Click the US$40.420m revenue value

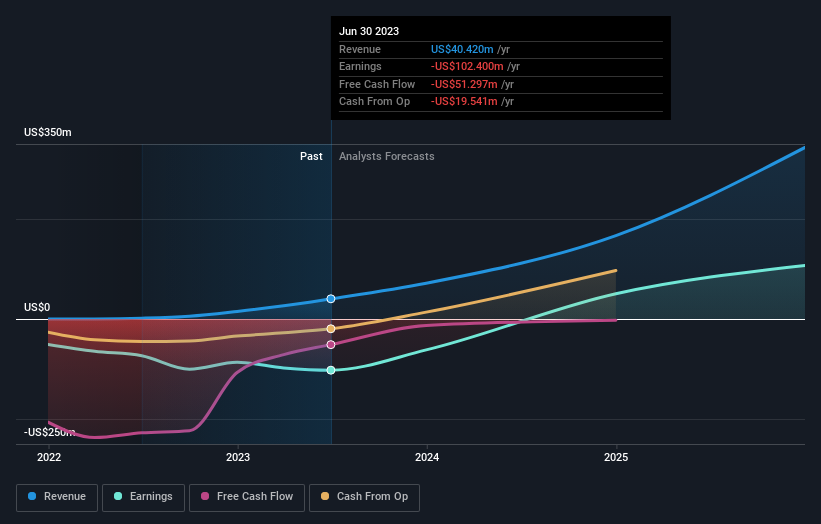click(x=462, y=49)
